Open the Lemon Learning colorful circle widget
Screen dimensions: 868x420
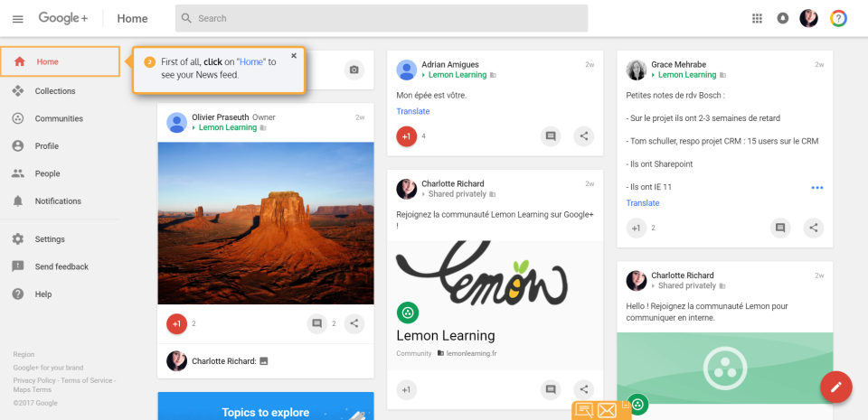tap(839, 18)
